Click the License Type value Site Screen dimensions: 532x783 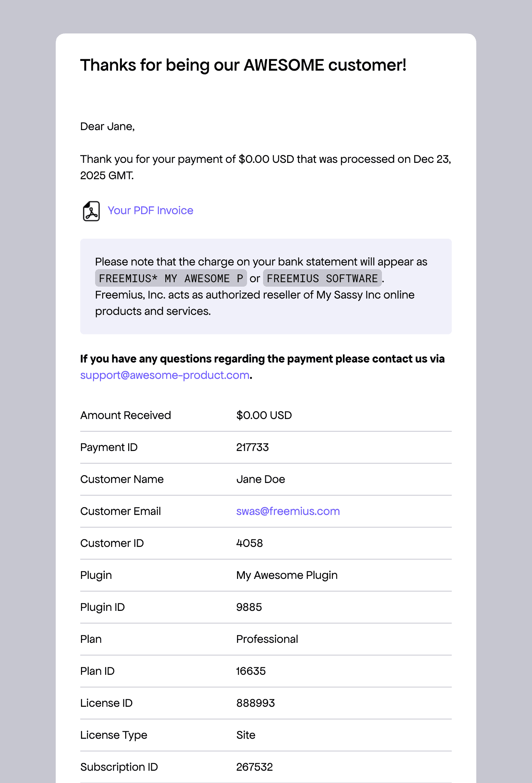(x=246, y=735)
